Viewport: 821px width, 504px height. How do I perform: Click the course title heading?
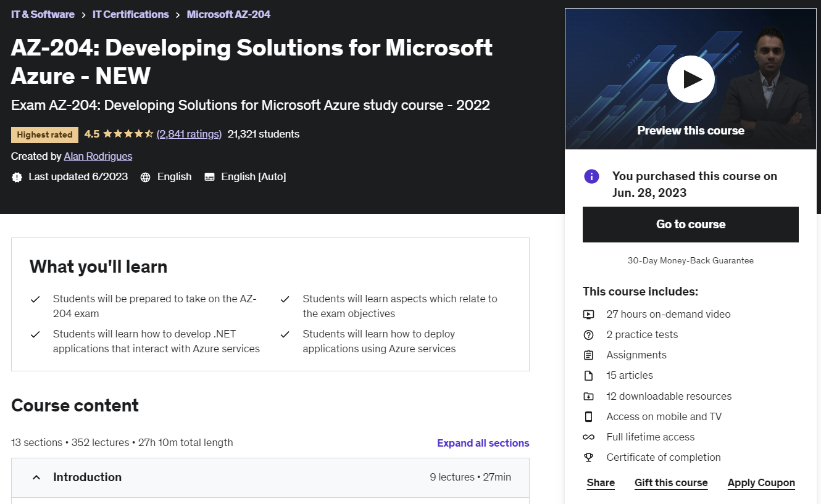pos(252,62)
